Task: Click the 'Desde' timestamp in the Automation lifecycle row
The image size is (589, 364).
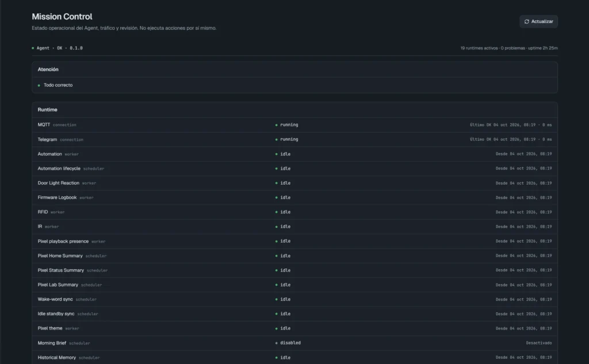Action: tap(523, 168)
